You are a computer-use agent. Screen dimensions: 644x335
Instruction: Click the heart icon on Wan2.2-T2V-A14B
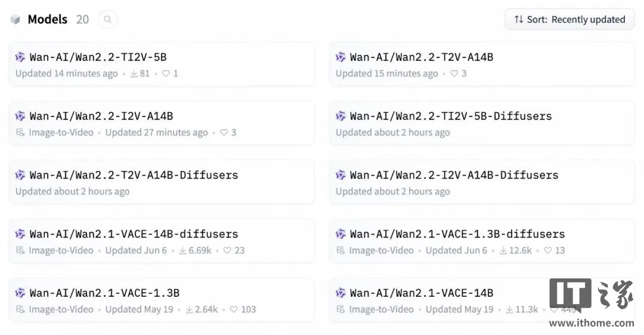(454, 73)
